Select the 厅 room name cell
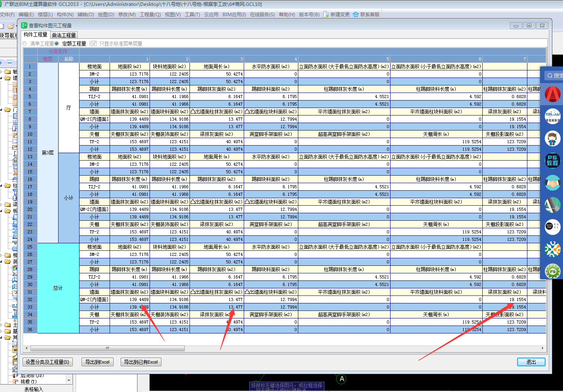563x392 pixels. [69, 108]
